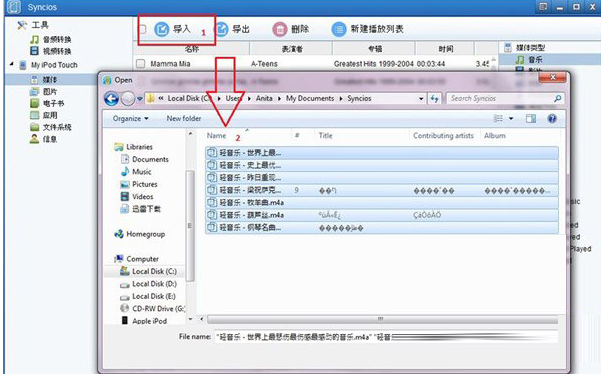
Task: Collapse the My iPod Touch tree node
Action: point(11,64)
